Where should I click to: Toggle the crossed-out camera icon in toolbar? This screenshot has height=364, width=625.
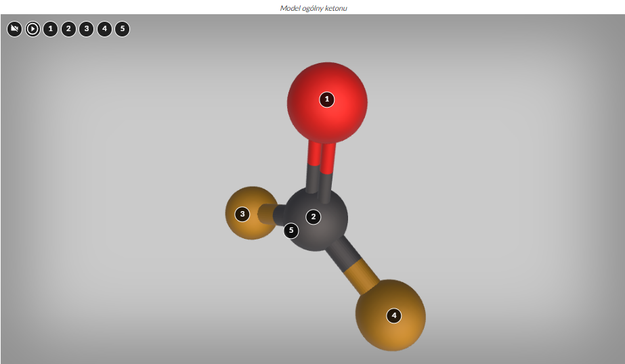(x=14, y=29)
